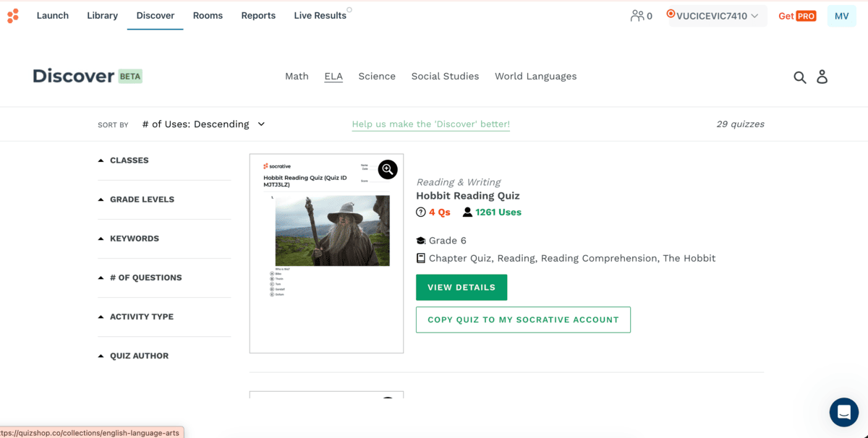Collapse the Keywords filter section
Screen dimensions: 868x438
pyautogui.click(x=129, y=239)
